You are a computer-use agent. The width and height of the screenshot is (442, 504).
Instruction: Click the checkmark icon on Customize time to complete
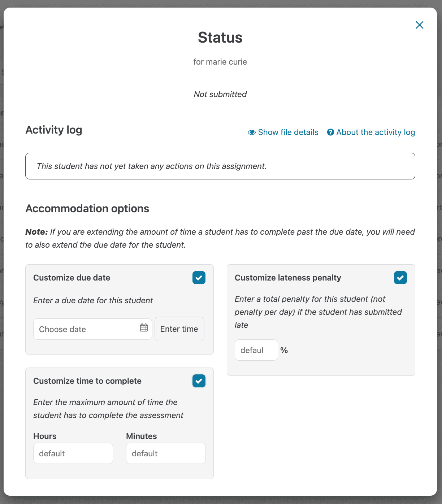[x=199, y=381]
